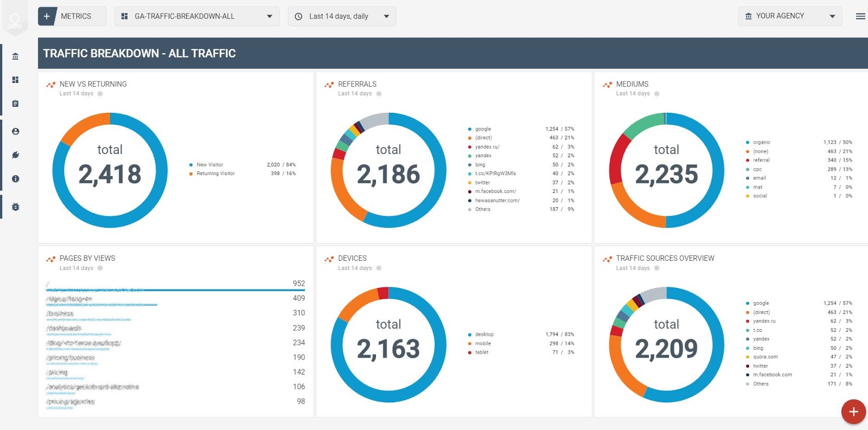Click the analytics icon on the DEVICES widget
This screenshot has width=868, height=430.
pos(329,259)
